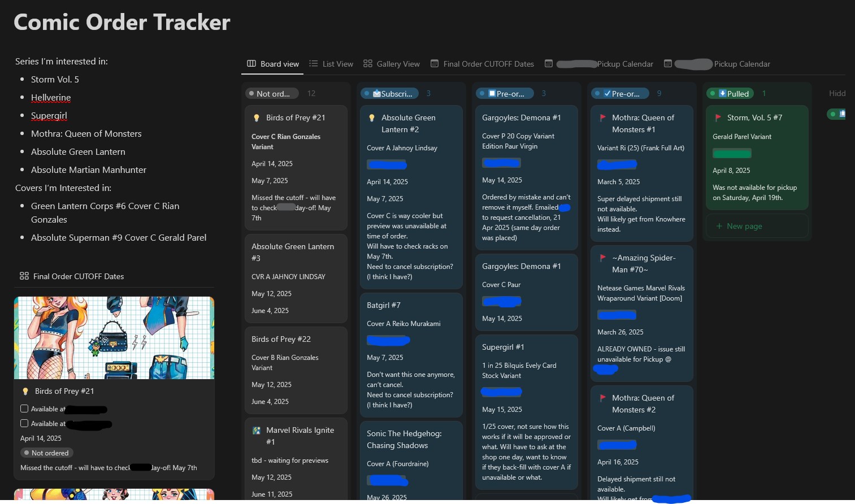
Task: Click red flag icon on Amazing Spider-Man #70 card
Action: click(602, 258)
